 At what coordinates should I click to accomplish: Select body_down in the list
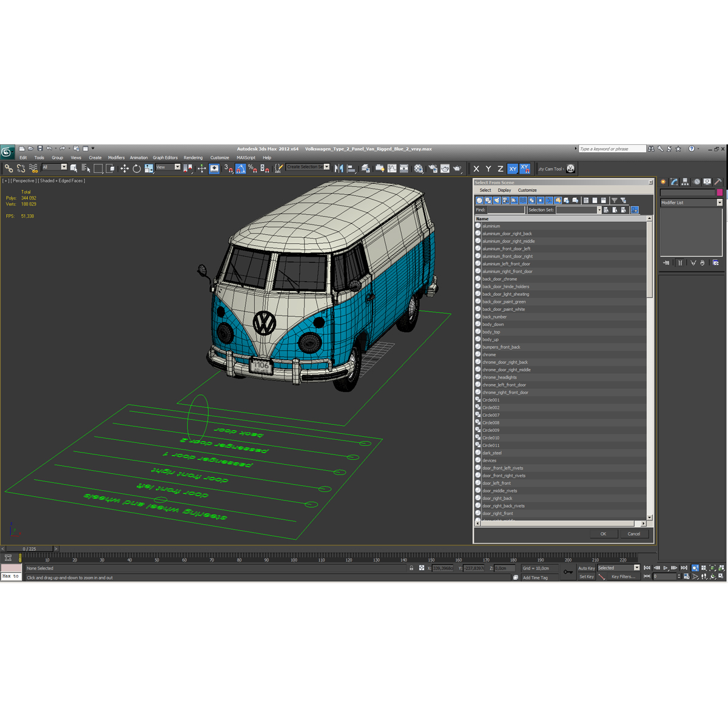pyautogui.click(x=561, y=325)
